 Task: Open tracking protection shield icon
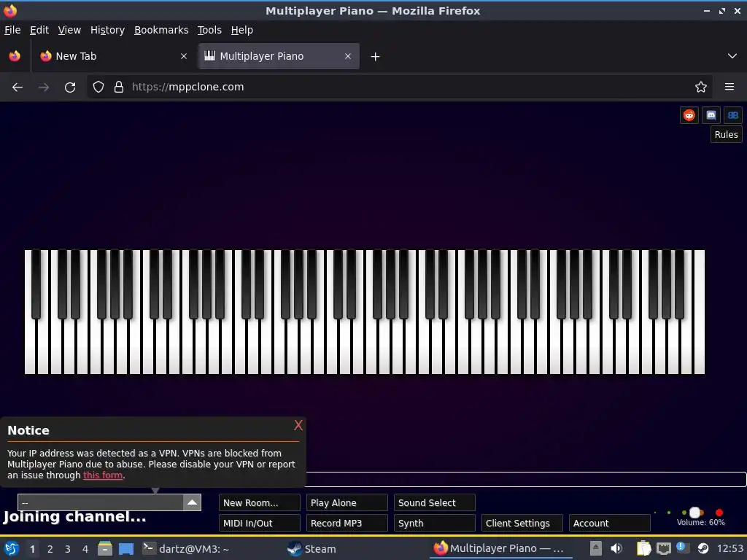click(x=98, y=87)
